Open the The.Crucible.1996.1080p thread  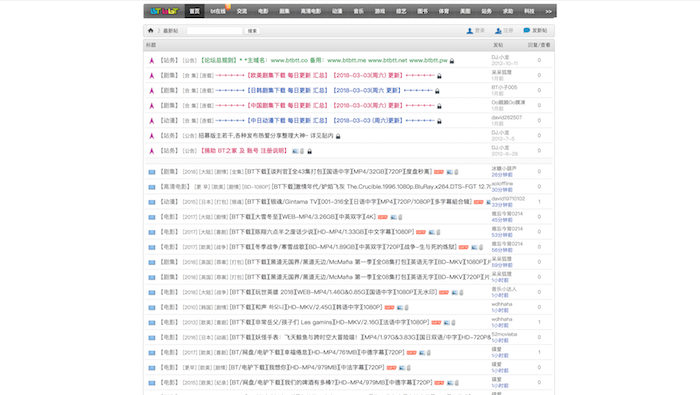click(x=381, y=187)
